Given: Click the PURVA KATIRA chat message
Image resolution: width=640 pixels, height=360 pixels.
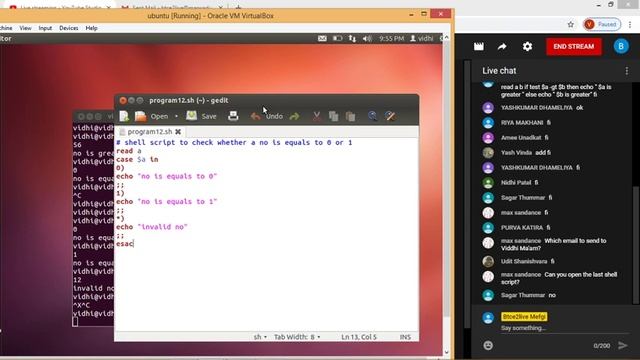Looking at the screenshot, I should click(525, 228).
